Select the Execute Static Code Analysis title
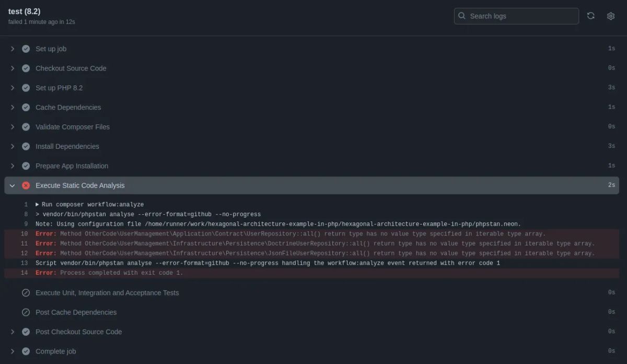 80,185
